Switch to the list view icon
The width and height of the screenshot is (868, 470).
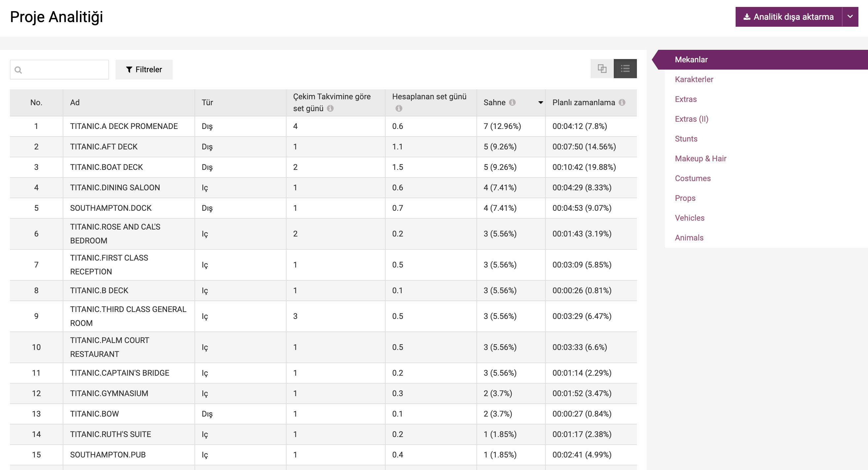(x=625, y=69)
